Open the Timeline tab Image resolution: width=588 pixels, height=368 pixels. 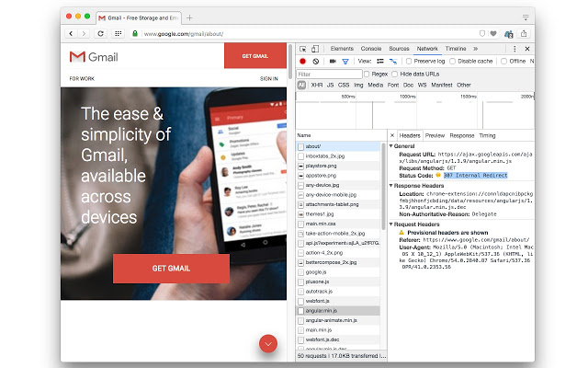point(456,49)
